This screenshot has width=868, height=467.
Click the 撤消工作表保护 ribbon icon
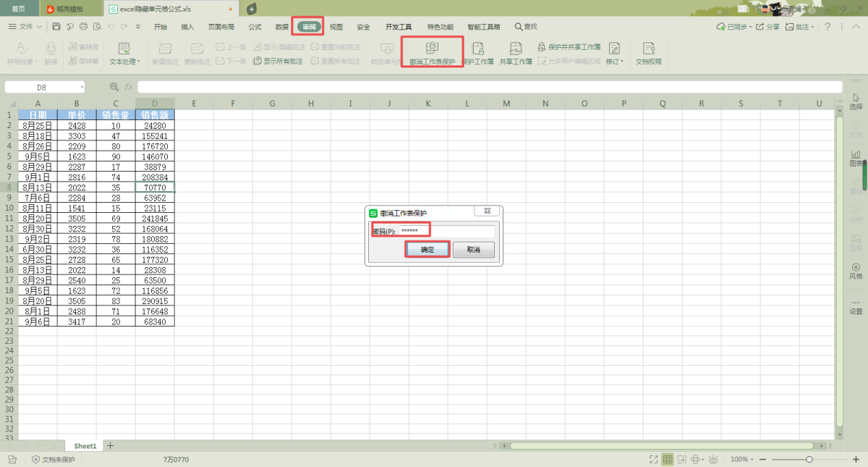pyautogui.click(x=432, y=49)
